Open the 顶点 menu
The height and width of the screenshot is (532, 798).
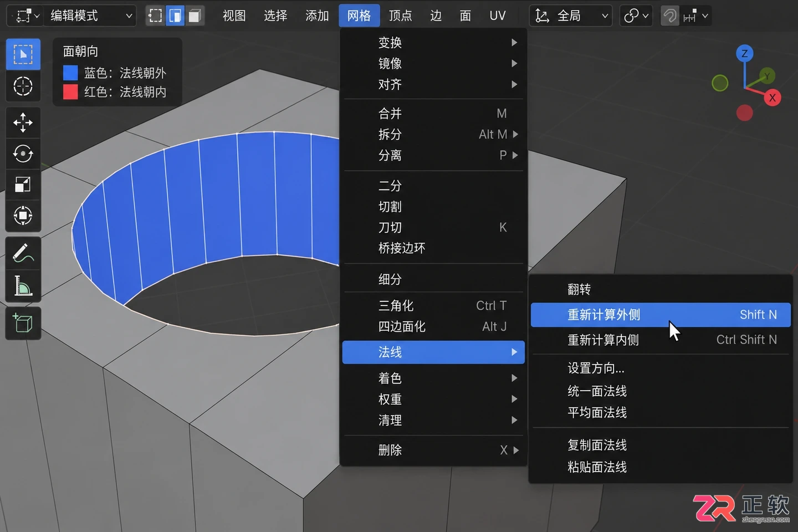tap(400, 16)
